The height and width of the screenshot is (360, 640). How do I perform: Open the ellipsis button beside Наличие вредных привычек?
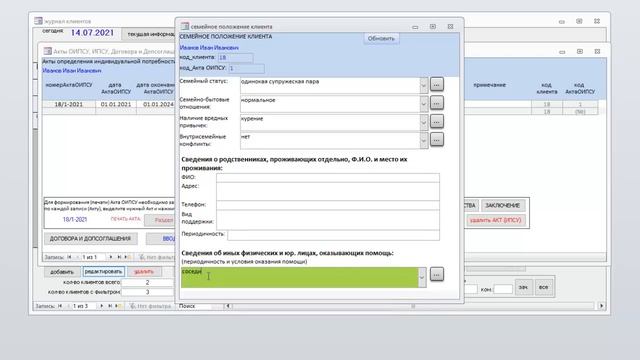[x=437, y=121]
